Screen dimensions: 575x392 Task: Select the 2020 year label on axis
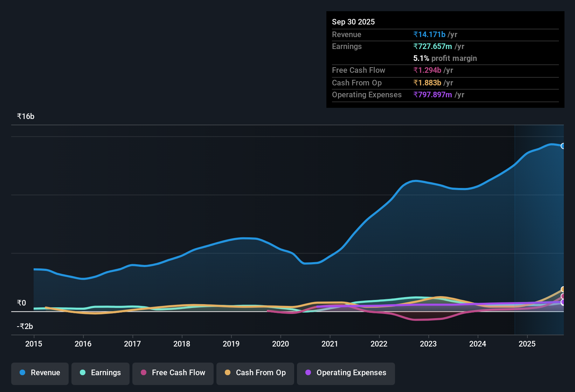(280, 344)
